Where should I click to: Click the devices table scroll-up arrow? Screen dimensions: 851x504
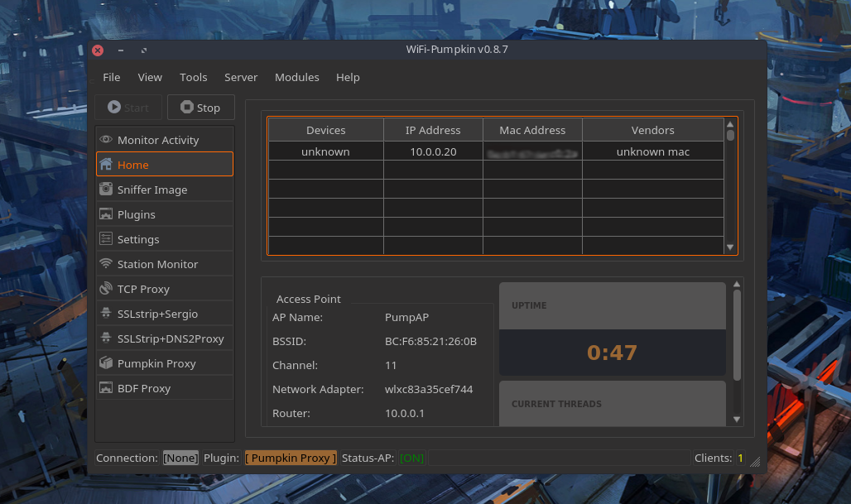(x=730, y=123)
